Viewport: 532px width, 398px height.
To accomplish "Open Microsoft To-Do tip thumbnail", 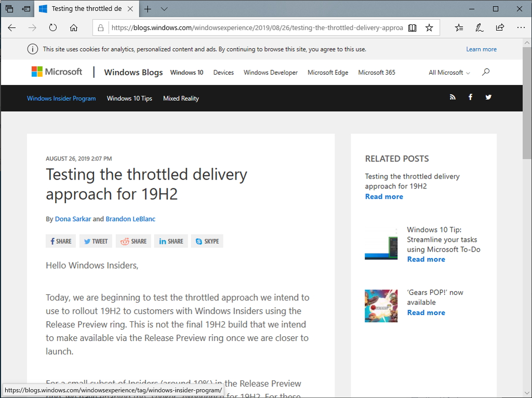I will (x=381, y=243).
